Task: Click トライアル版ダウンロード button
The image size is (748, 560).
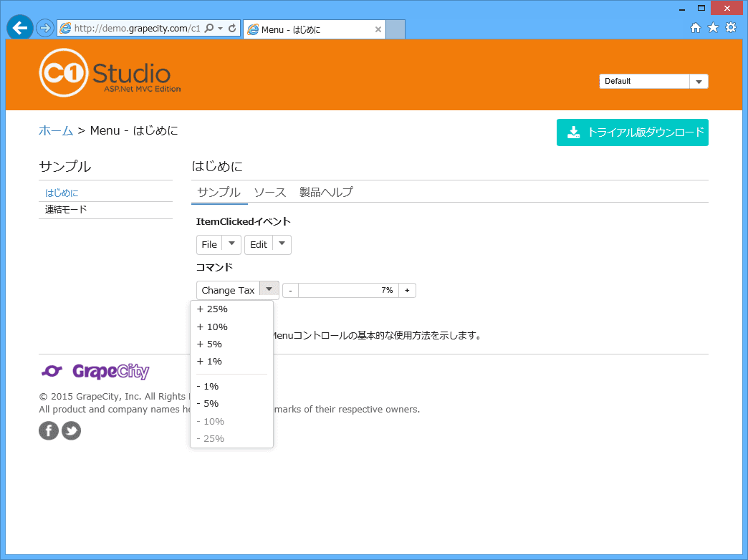Action: (632, 132)
